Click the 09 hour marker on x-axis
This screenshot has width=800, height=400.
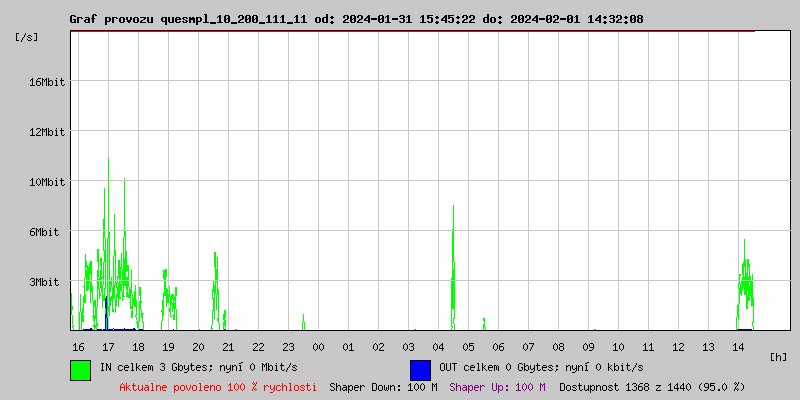pos(588,346)
